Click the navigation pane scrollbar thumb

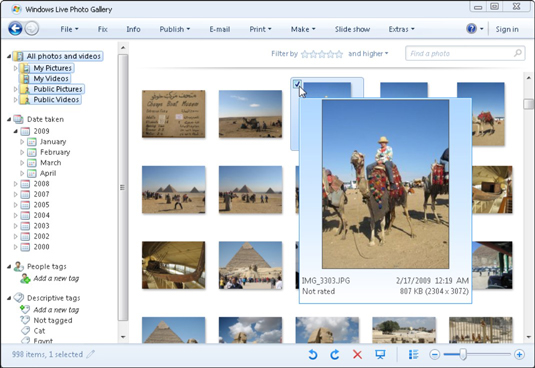[123, 187]
